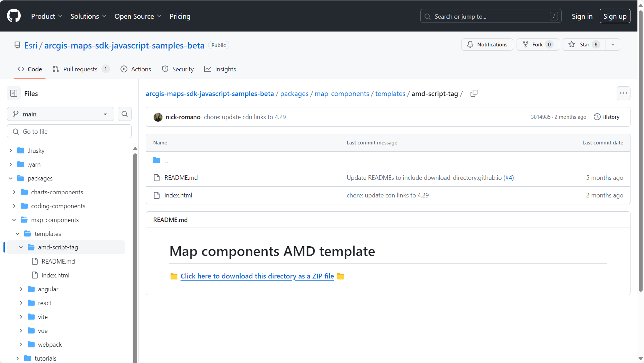Screen dimensions: 644x363
Task: Click the repository book icon beside Esri
Action: pos(17,45)
